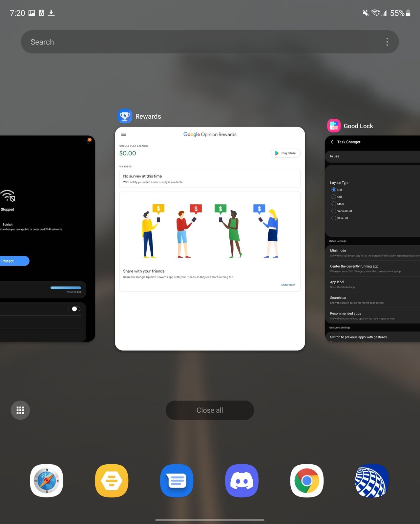Open Chrome from the dock

(x=307, y=480)
